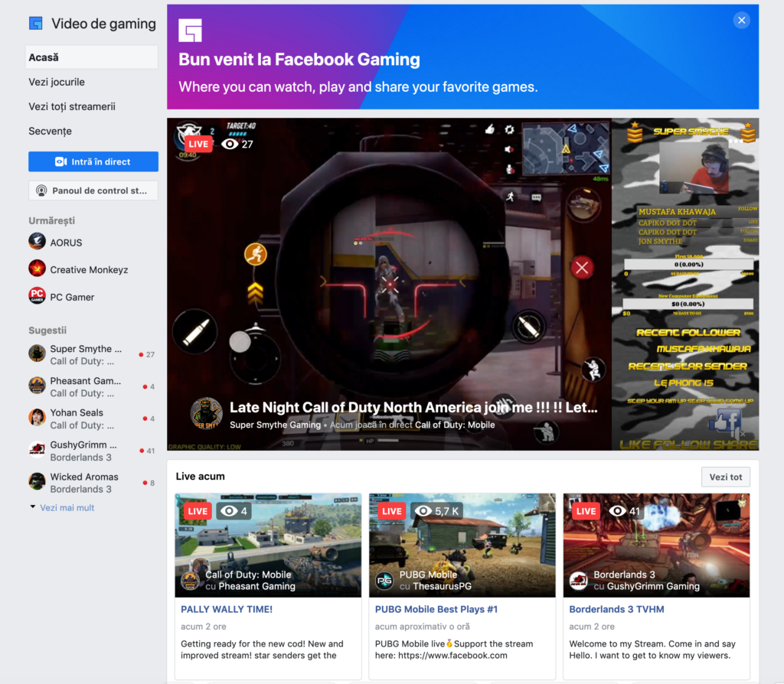Click ThesaurusPG name on PUBG thumbnail
784x684 pixels.
443,586
